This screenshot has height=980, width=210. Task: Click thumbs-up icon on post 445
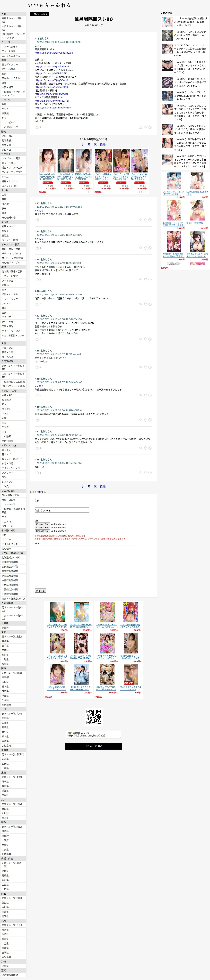pyautogui.click(x=37, y=473)
